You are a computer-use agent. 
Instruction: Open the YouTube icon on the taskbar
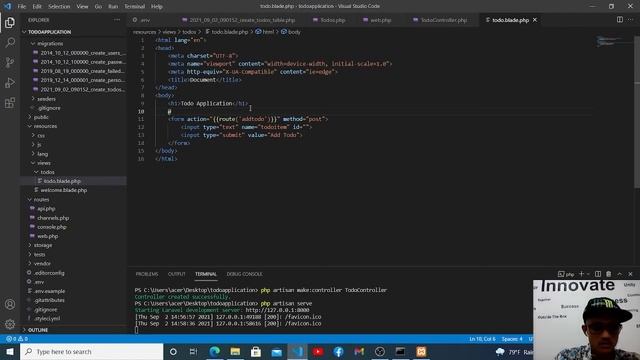pyautogui.click(x=318, y=351)
